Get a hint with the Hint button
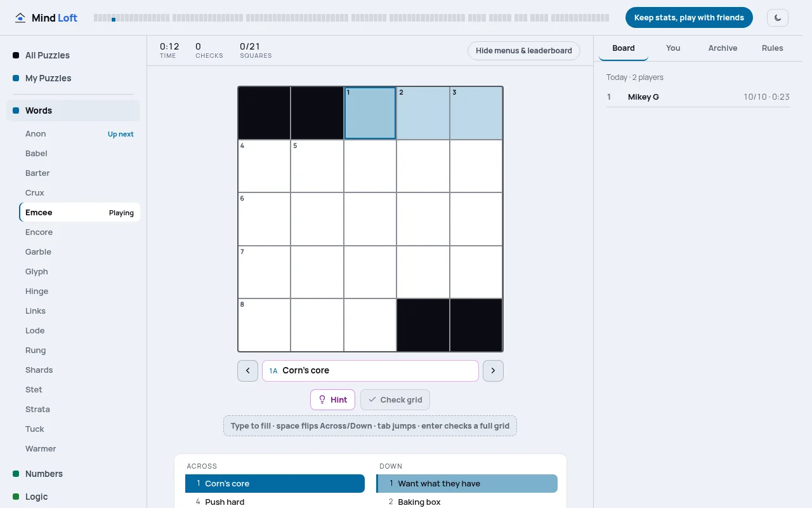 click(332, 400)
